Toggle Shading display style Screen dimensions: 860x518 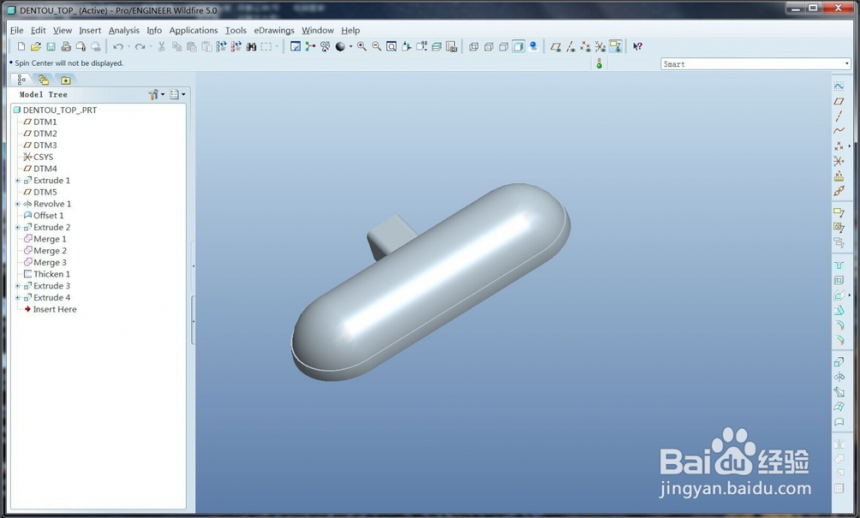518,47
